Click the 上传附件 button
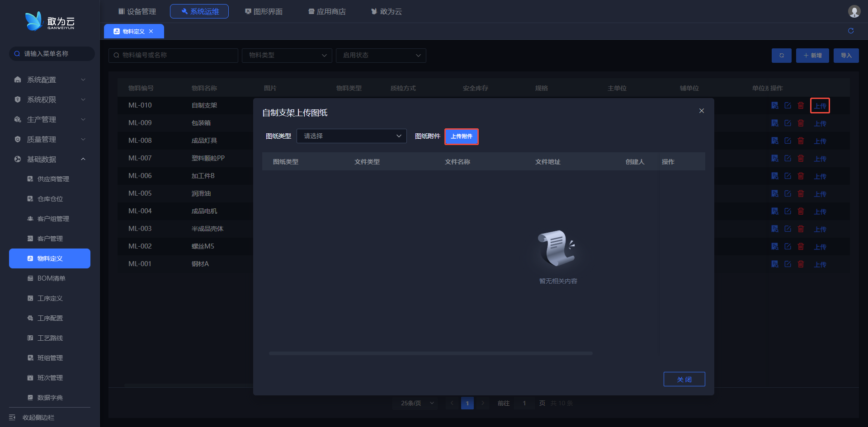Screen dimensions: 868x427 pos(462,136)
